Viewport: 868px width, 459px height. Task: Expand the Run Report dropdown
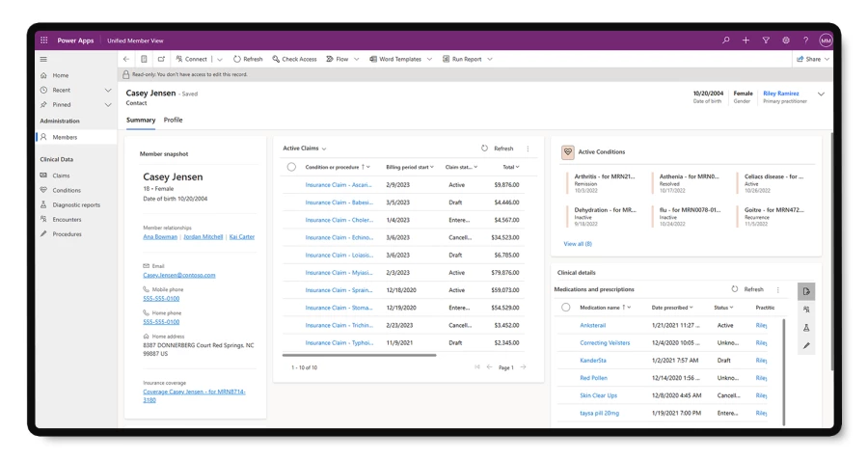(x=490, y=59)
